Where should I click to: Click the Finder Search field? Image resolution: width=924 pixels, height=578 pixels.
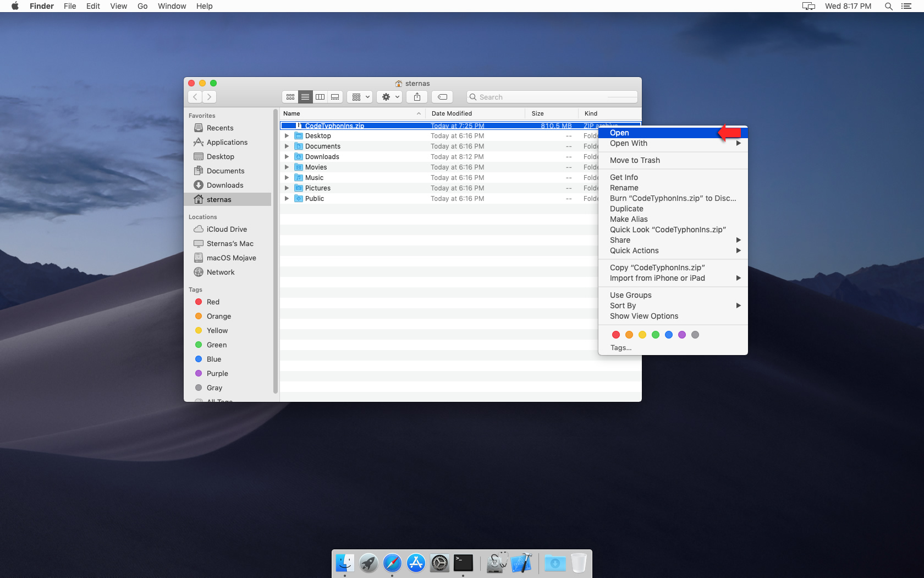[x=552, y=97]
